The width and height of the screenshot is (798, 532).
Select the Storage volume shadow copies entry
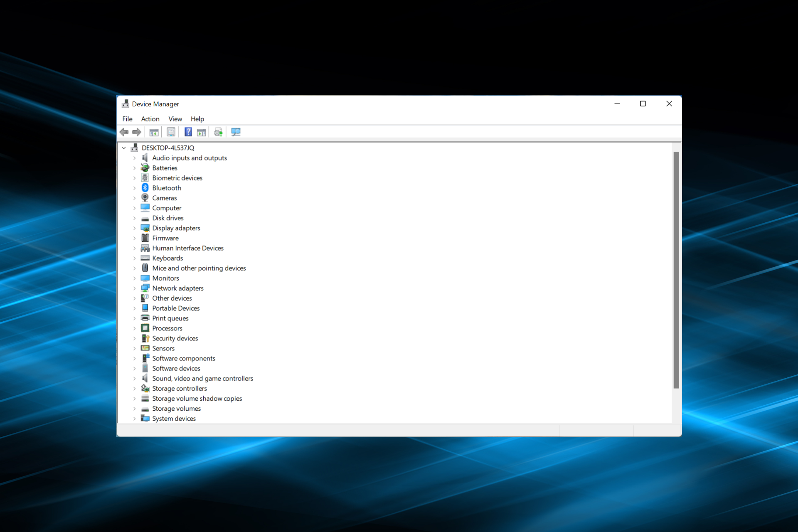(x=197, y=398)
